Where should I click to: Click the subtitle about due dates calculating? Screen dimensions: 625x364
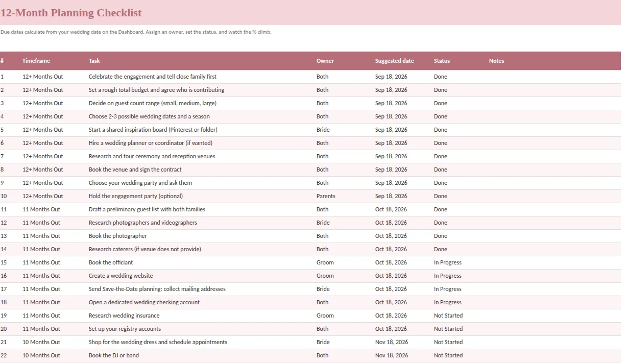[x=136, y=32]
